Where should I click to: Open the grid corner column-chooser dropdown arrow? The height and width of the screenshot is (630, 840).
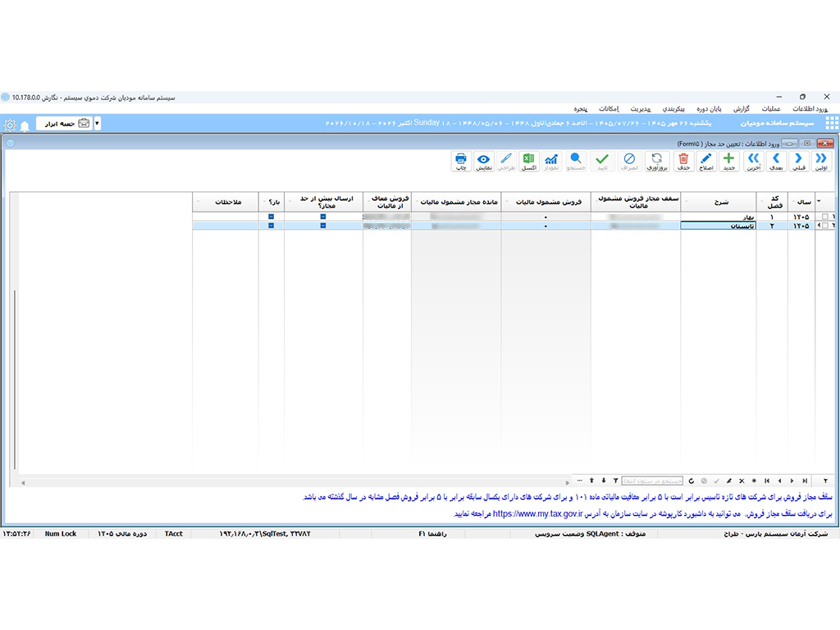coord(819,202)
